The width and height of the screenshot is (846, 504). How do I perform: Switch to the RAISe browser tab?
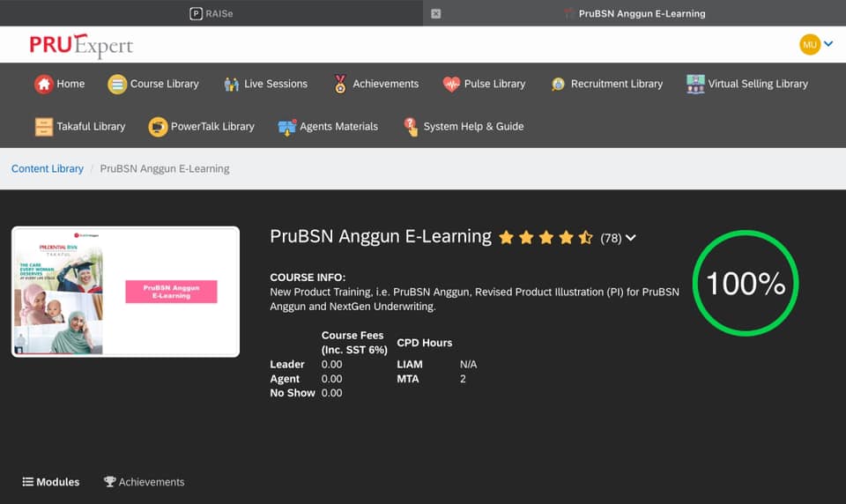[x=211, y=13]
